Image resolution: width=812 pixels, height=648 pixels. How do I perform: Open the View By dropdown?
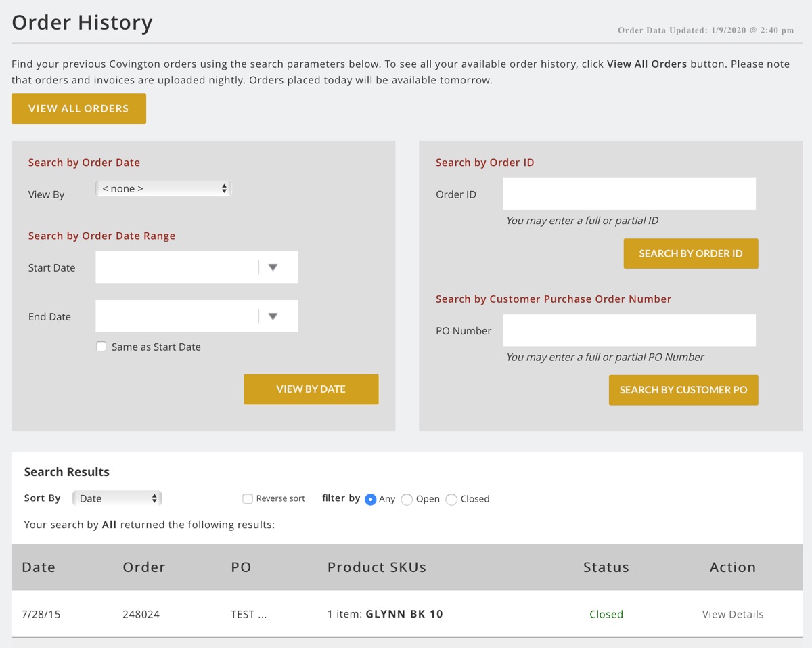163,189
